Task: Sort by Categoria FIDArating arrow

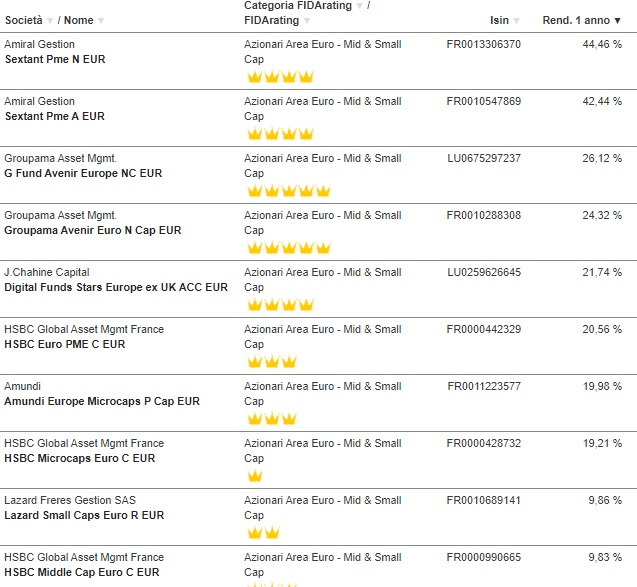Action: (x=360, y=6)
